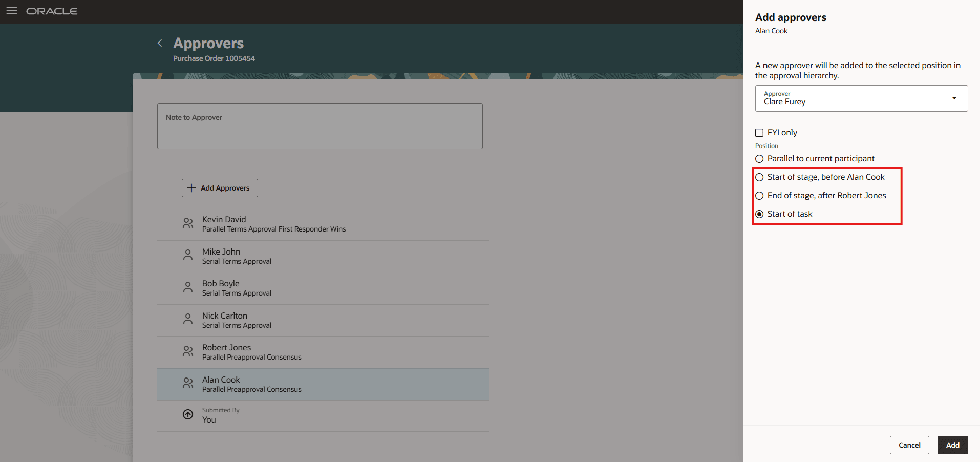Select Parallel to current participant position

point(759,159)
